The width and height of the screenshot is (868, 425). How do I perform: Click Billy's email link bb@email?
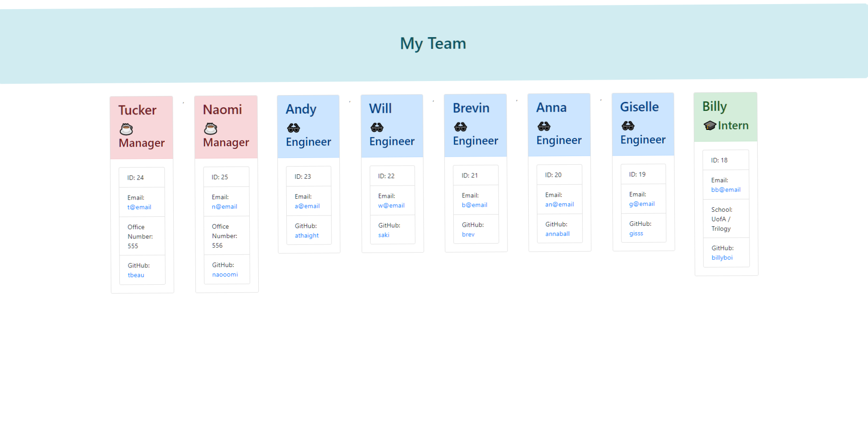[726, 190]
